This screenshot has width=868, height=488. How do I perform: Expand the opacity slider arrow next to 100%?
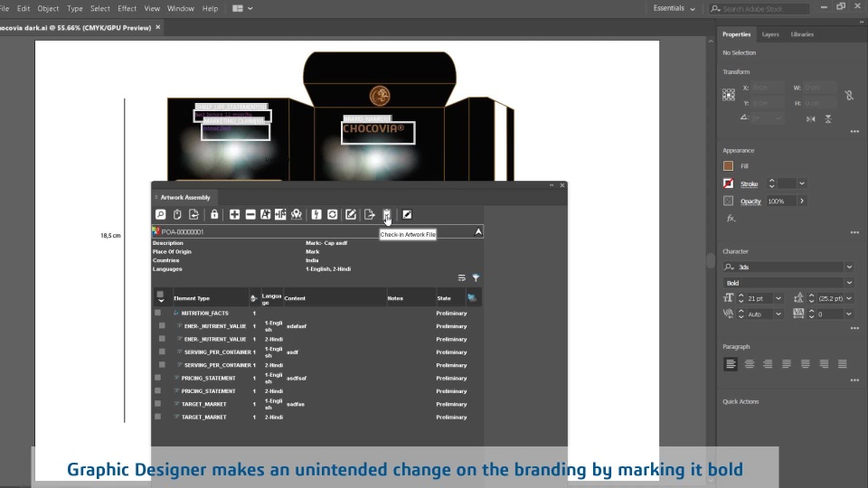(x=802, y=201)
